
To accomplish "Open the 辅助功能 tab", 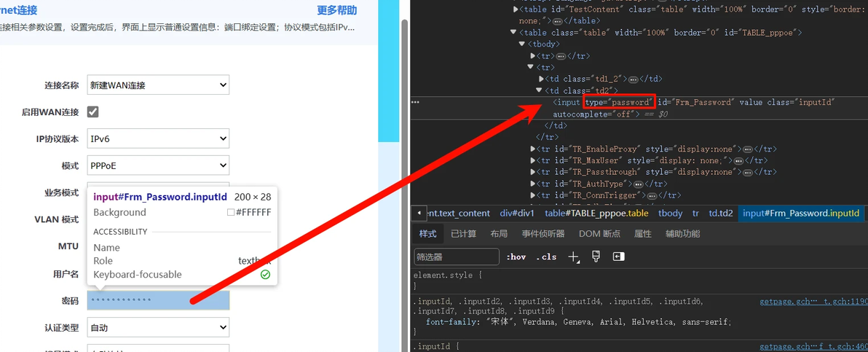I will click(x=682, y=234).
